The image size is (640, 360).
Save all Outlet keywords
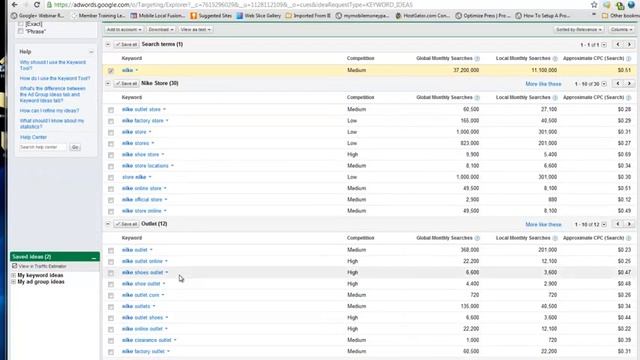click(x=127, y=224)
